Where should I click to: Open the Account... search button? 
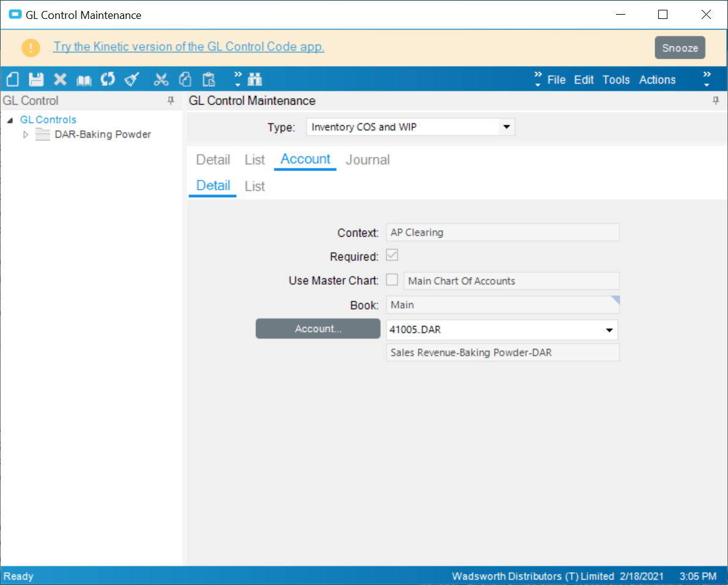click(x=318, y=329)
